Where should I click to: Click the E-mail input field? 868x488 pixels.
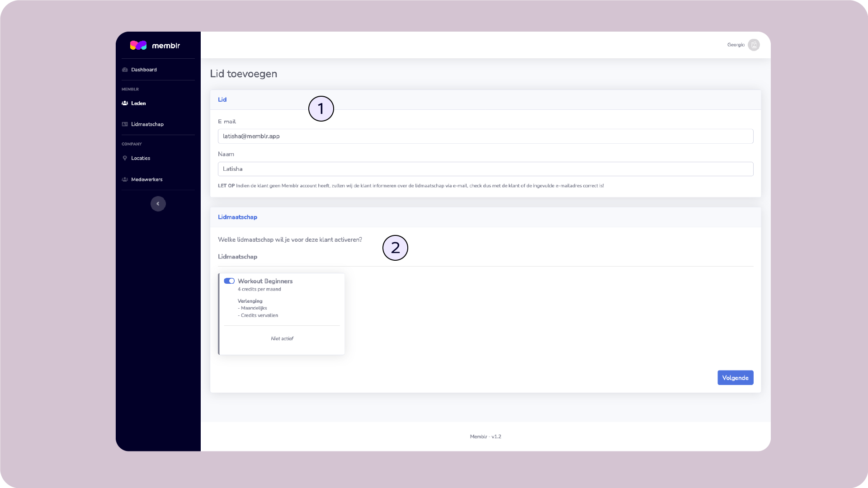point(485,136)
